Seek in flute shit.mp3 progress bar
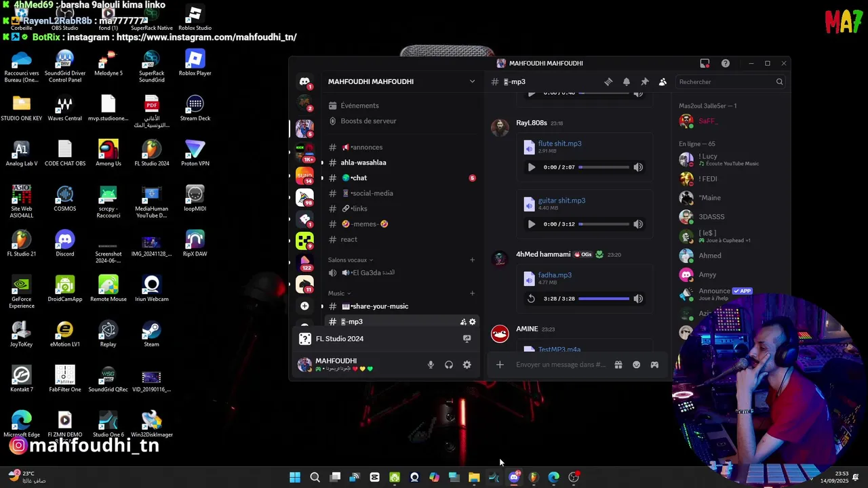Screen dimensions: 868x488 click(x=604, y=167)
